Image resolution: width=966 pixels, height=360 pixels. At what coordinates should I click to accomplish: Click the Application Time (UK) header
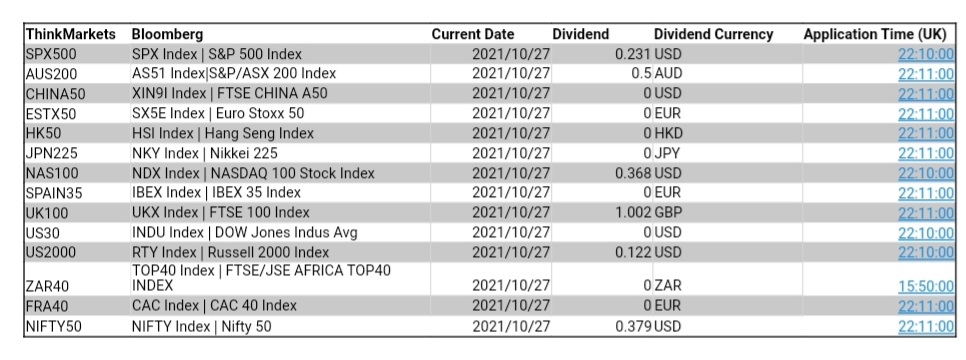tap(879, 35)
